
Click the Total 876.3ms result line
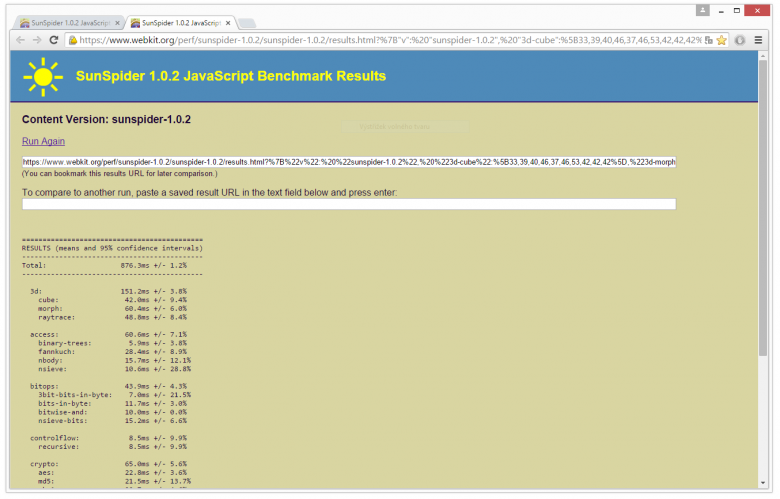[x=104, y=266]
